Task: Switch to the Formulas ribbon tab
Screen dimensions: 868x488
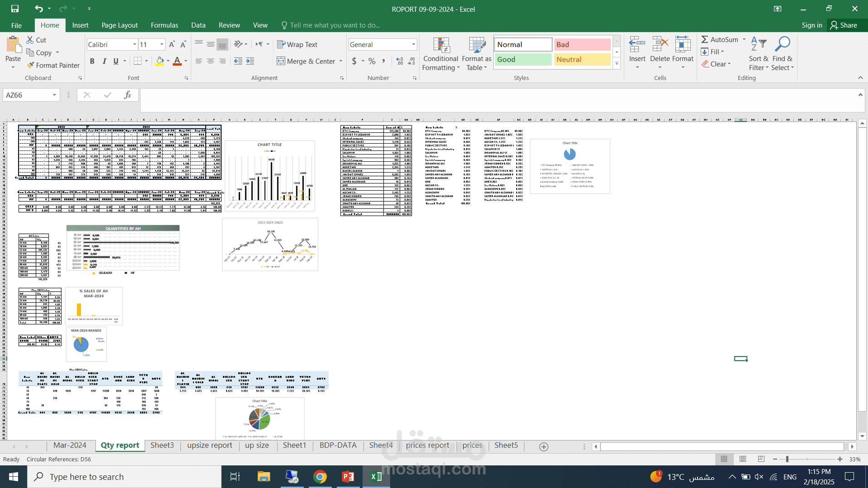Action: pyautogui.click(x=164, y=25)
